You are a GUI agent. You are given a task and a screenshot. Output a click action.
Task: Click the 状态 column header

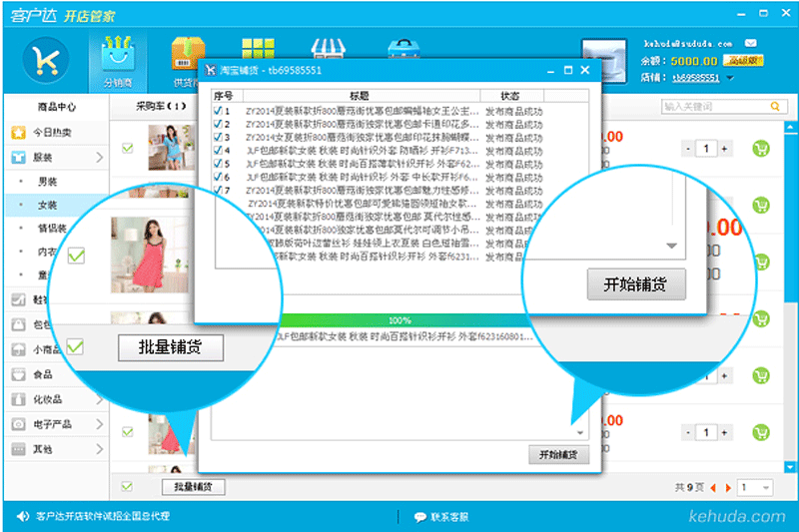click(x=511, y=96)
